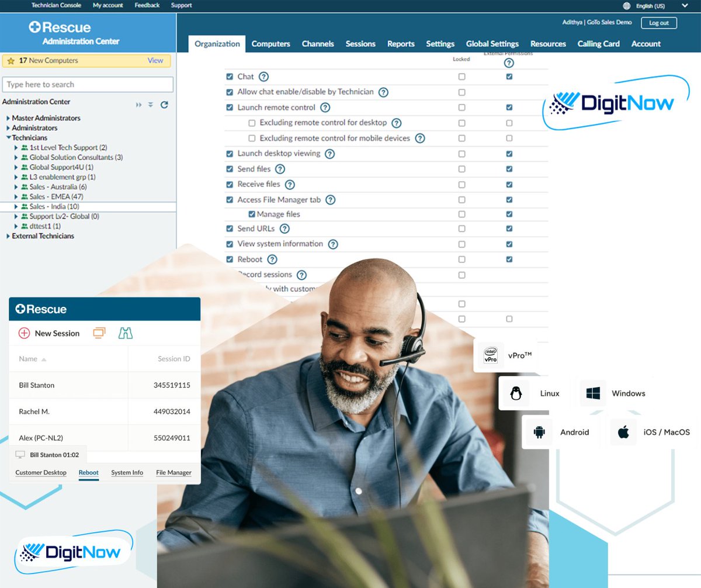Screen dimensions: 701x588
Task: Click the star icon in New Computers banner
Action: click(x=11, y=61)
